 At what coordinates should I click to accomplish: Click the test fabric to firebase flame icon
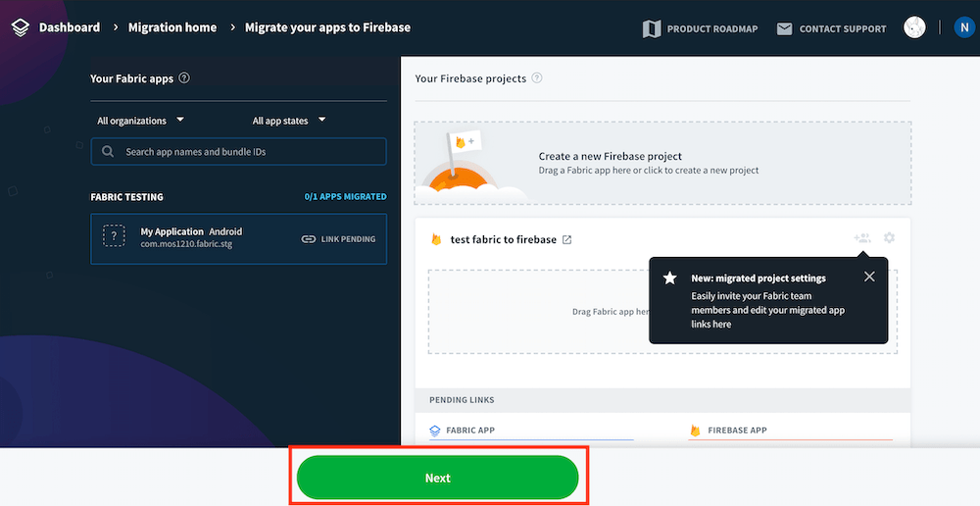pos(437,239)
